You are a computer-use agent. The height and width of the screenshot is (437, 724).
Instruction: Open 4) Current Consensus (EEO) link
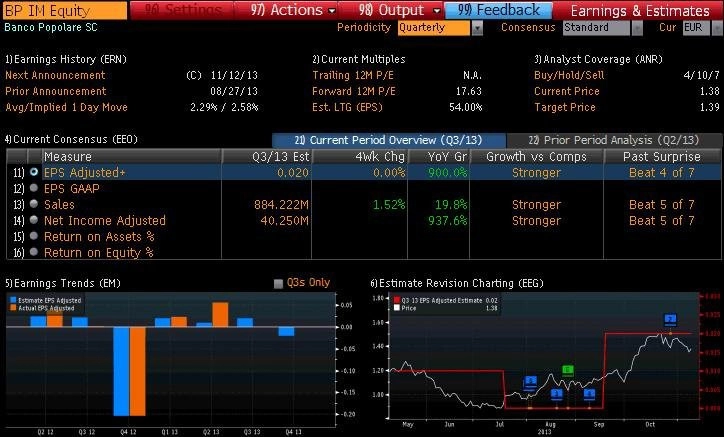point(71,139)
